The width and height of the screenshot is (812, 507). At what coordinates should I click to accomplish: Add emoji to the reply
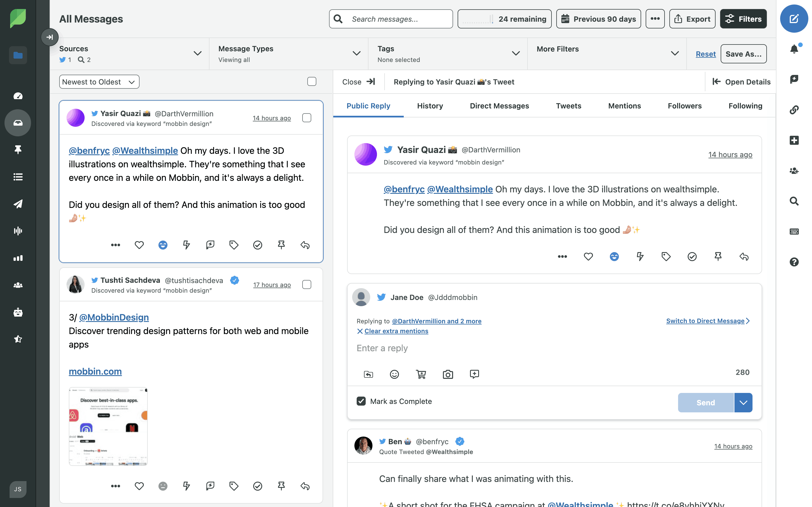(x=394, y=374)
